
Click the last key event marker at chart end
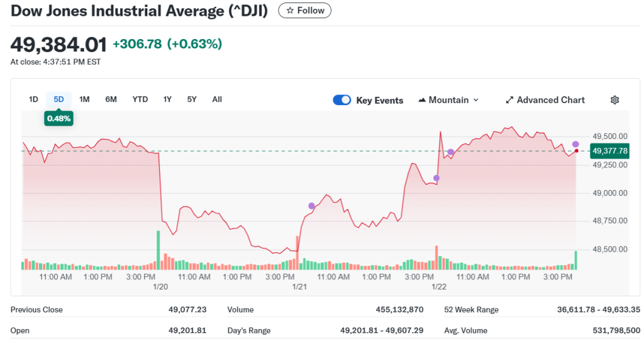575,144
